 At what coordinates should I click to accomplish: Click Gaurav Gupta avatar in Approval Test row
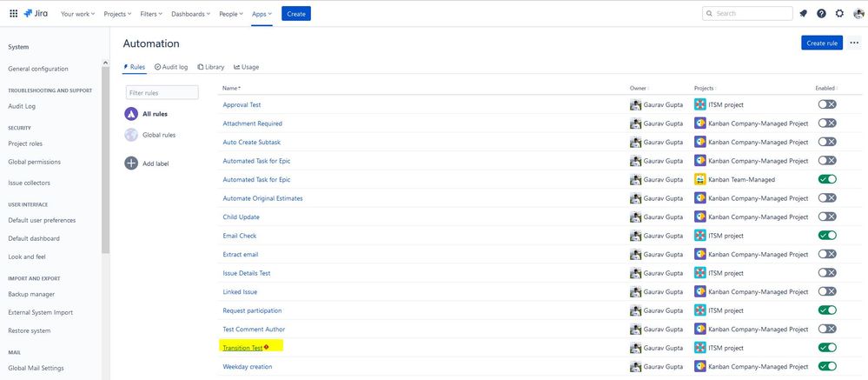click(x=635, y=104)
